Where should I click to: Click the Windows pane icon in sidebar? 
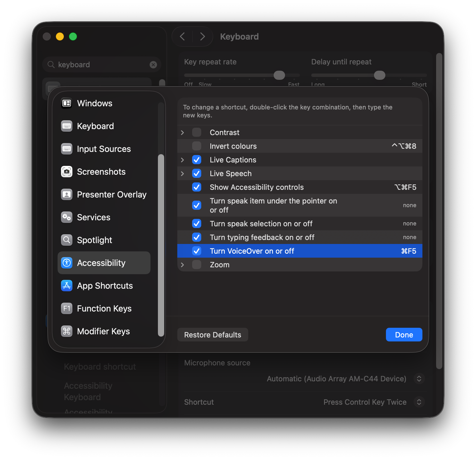tap(66, 103)
